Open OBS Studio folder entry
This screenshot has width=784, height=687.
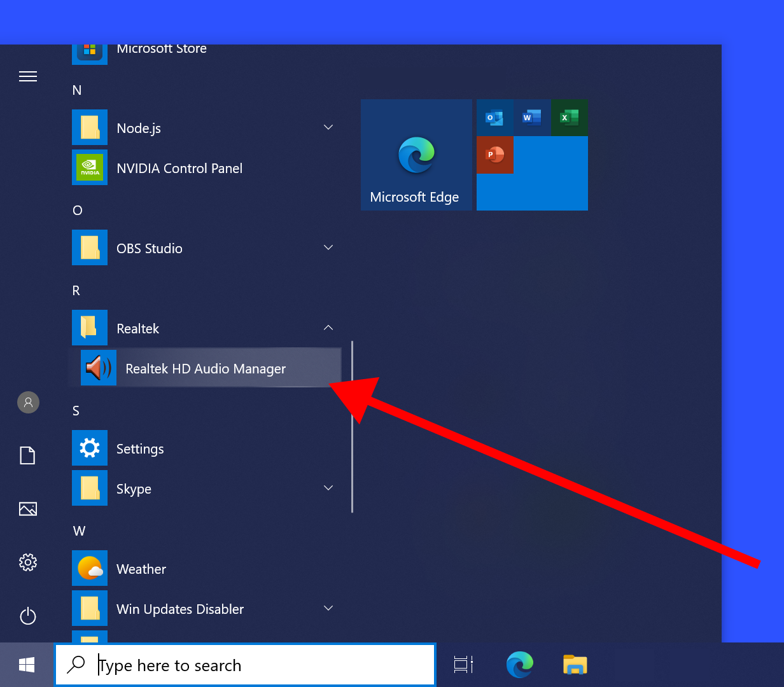[x=149, y=248]
